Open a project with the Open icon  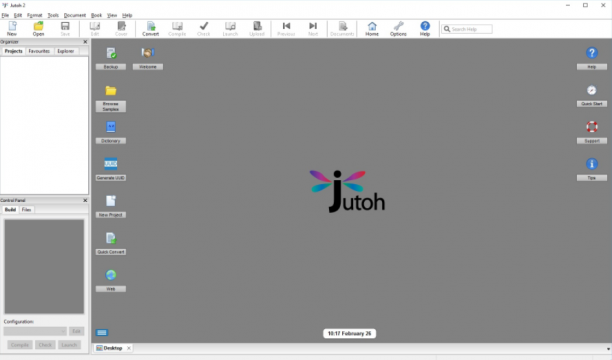tap(38, 29)
